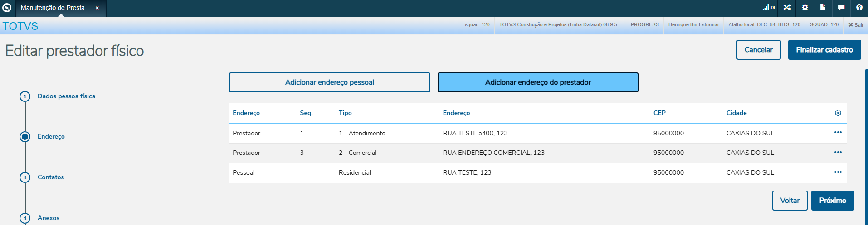This screenshot has height=225, width=868.
Task: Select Residencial type cell
Action: (x=355, y=172)
